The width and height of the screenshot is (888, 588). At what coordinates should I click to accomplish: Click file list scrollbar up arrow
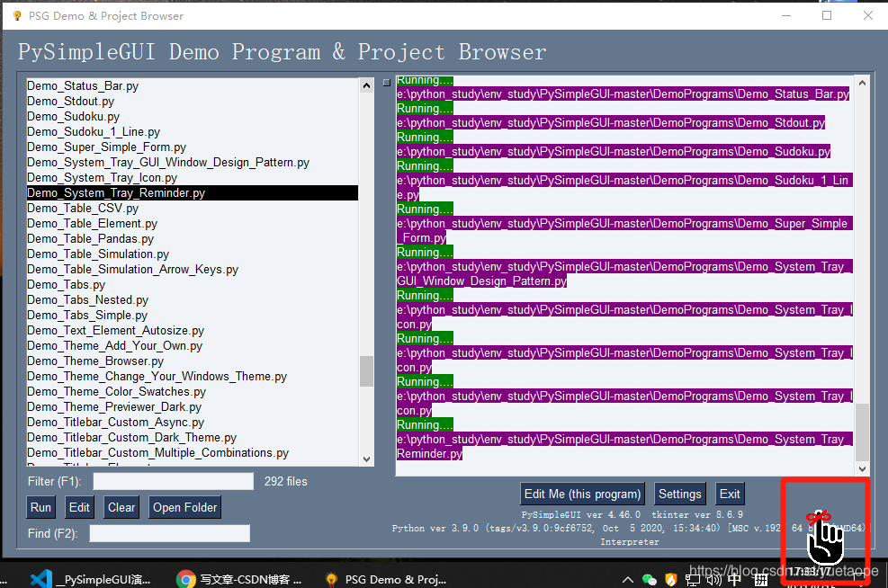click(x=366, y=86)
